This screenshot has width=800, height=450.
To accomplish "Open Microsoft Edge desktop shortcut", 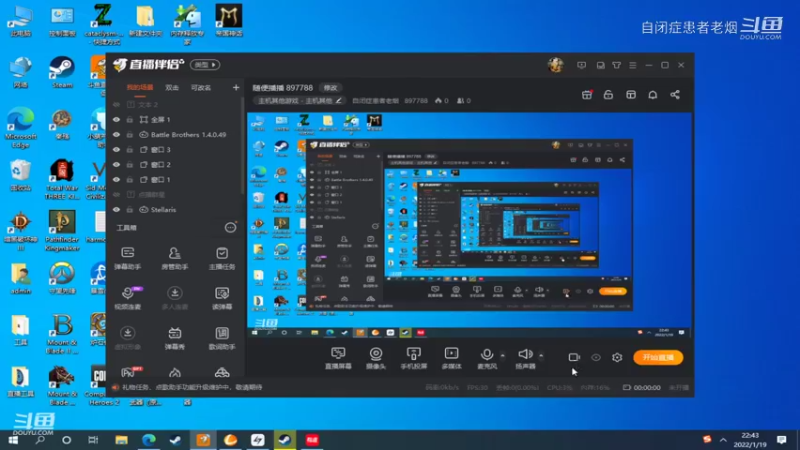I will pyautogui.click(x=20, y=128).
